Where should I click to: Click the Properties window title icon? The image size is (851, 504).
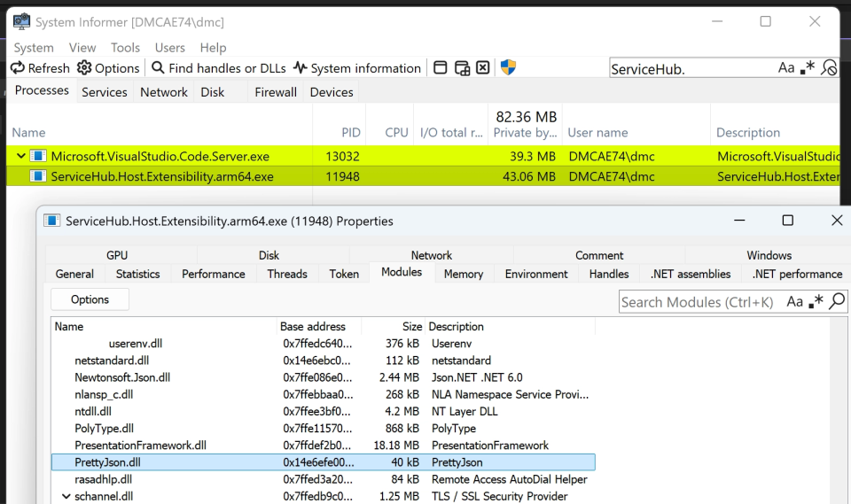(x=51, y=221)
